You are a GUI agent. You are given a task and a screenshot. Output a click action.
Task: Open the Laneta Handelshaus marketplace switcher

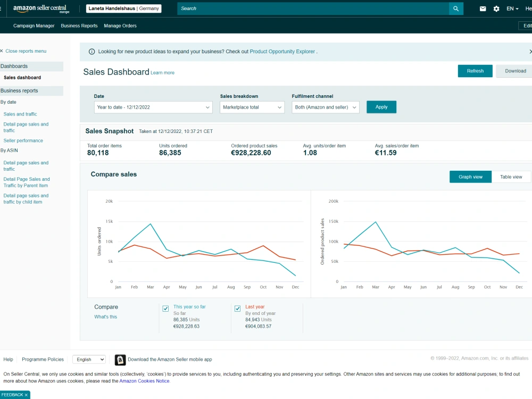coord(123,9)
